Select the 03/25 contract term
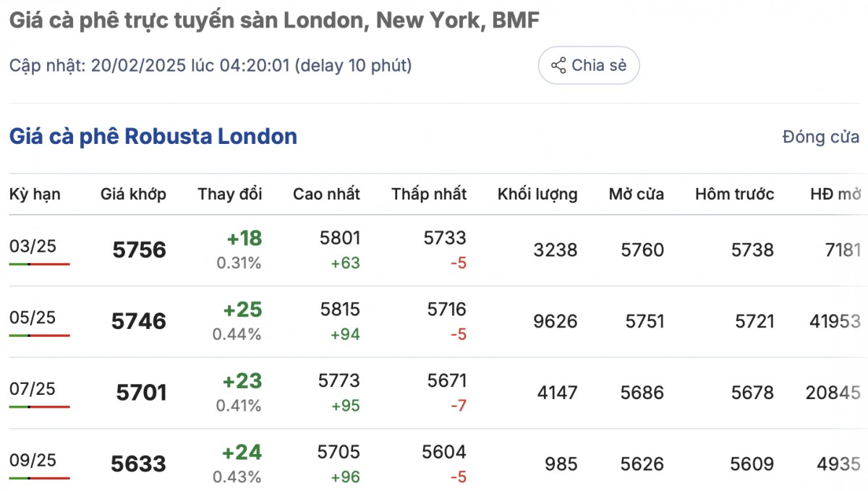Screen dimensions: 868x491 (x=33, y=246)
